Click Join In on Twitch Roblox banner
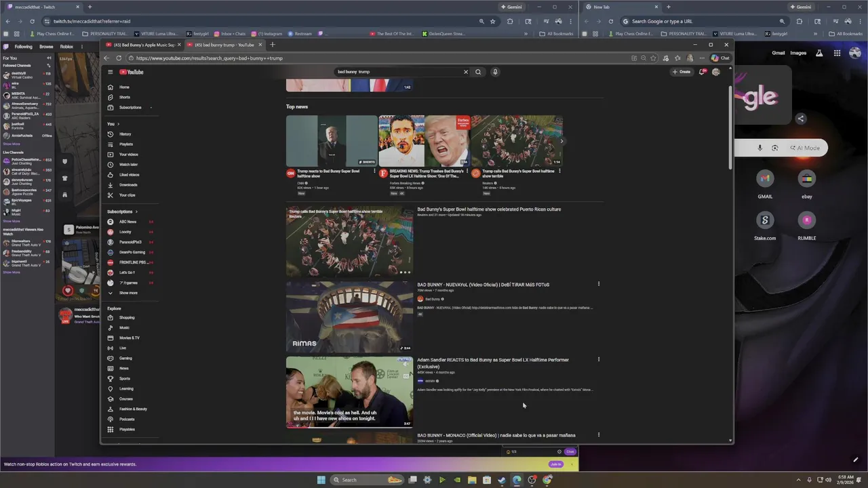This screenshot has width=868, height=488. coord(556,464)
